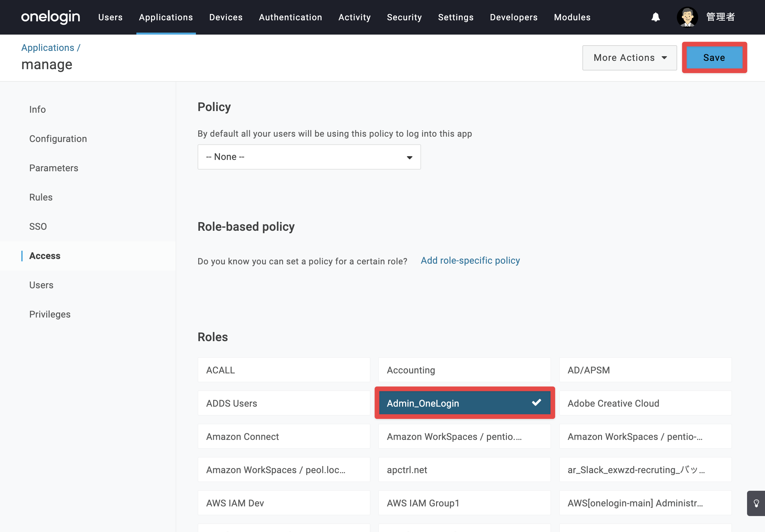Switch to the Rules tab
The width and height of the screenshot is (765, 532).
[41, 197]
